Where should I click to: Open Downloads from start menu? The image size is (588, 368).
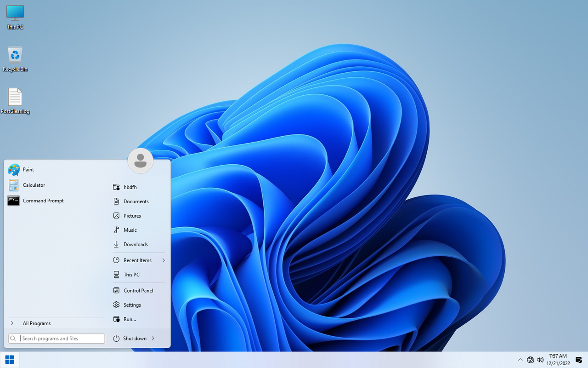pos(139,244)
